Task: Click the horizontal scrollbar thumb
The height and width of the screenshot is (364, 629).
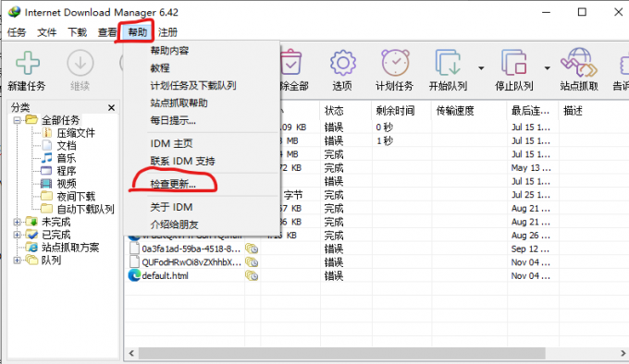Action: pos(341,353)
